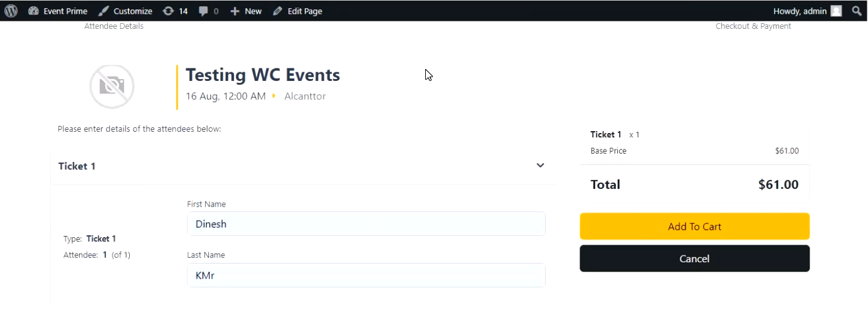Click the black Cancel button
The width and height of the screenshot is (868, 315).
click(694, 259)
